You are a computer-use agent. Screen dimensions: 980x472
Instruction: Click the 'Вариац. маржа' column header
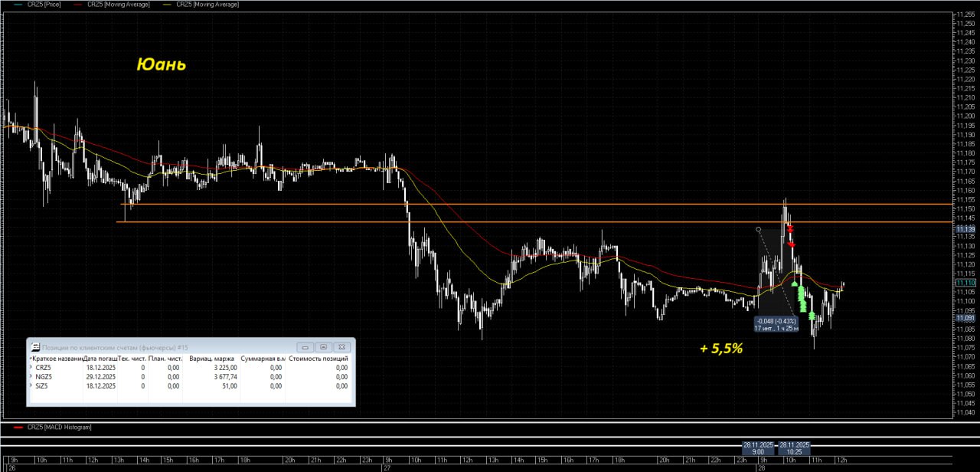213,358
